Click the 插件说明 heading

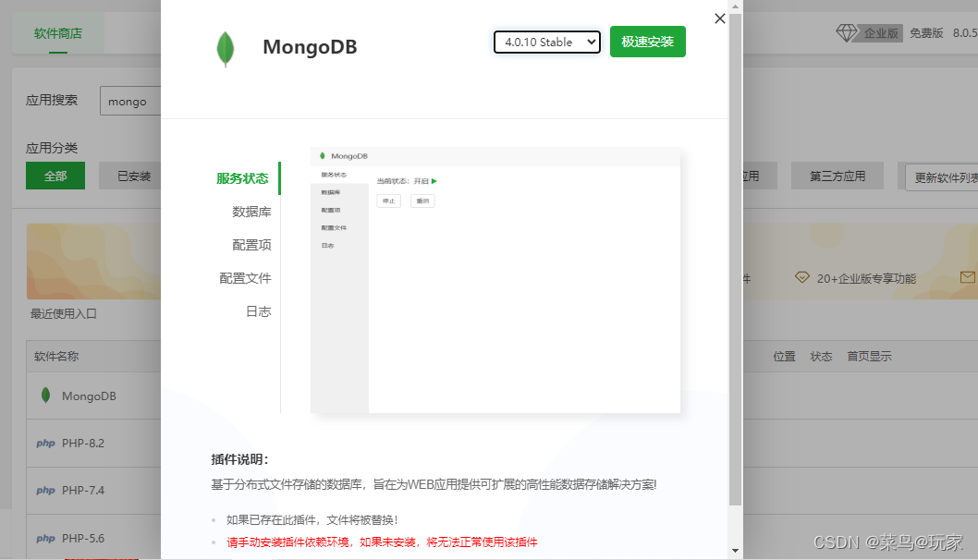pyautogui.click(x=239, y=459)
